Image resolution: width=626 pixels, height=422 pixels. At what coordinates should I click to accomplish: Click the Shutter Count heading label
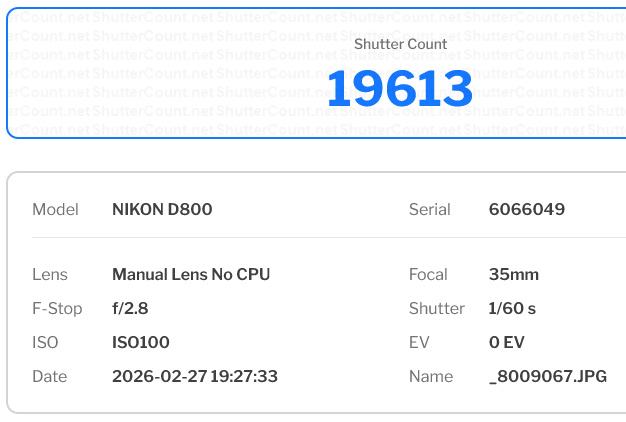pyautogui.click(x=399, y=44)
